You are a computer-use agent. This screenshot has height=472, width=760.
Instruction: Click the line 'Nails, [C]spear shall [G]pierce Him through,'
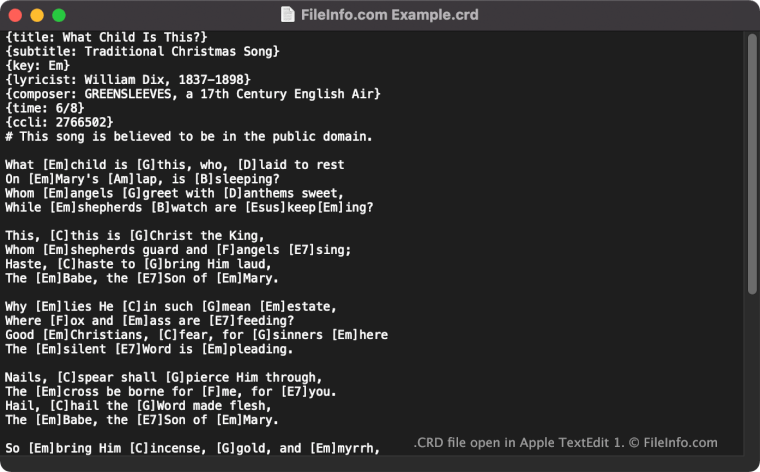163,378
